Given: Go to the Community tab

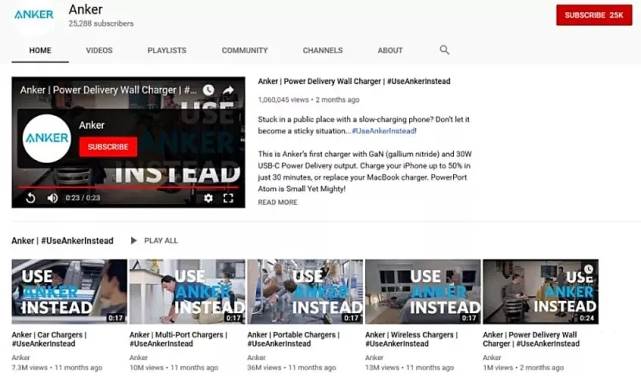Looking at the screenshot, I should (x=244, y=51).
